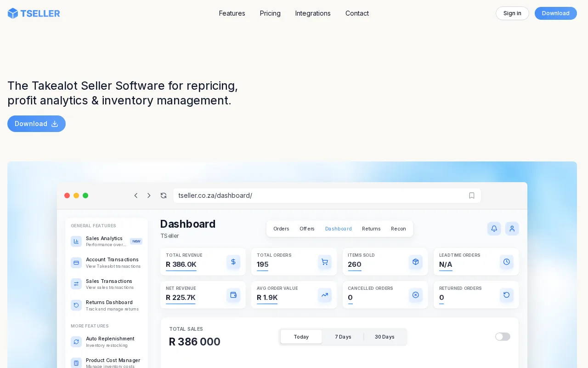Open the Contact navigation link
588x368 pixels.
357,13
